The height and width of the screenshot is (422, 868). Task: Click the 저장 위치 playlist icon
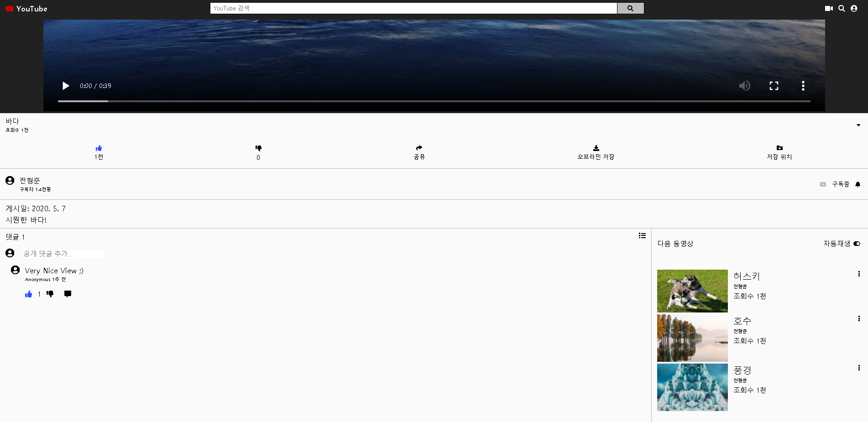coord(779,148)
